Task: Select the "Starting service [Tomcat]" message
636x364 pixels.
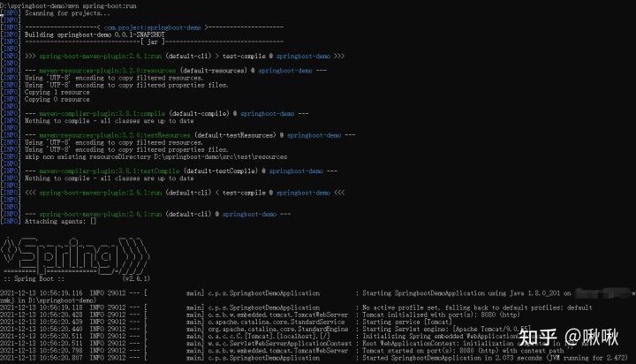Action: (407, 322)
